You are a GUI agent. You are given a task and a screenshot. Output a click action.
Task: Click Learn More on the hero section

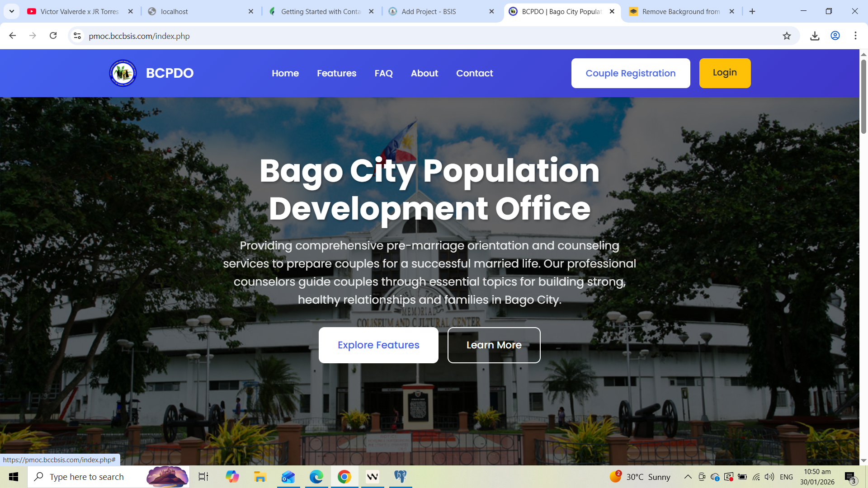pyautogui.click(x=494, y=345)
